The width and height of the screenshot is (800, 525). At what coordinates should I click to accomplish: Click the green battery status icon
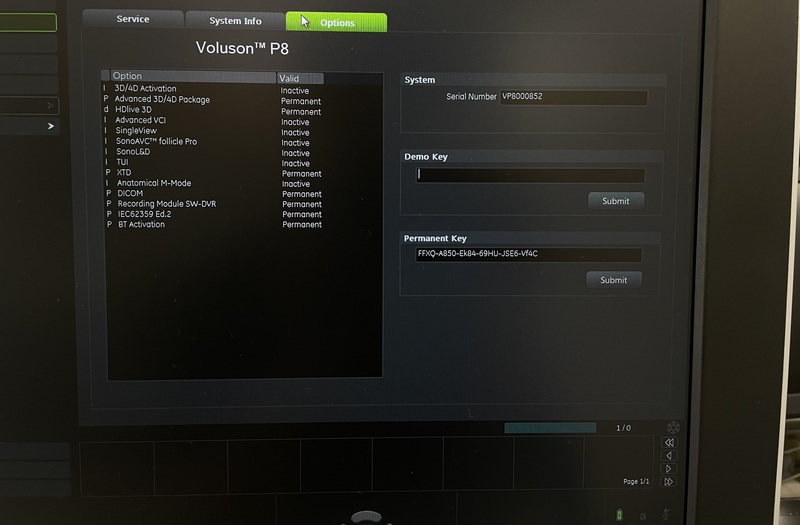coord(619,514)
